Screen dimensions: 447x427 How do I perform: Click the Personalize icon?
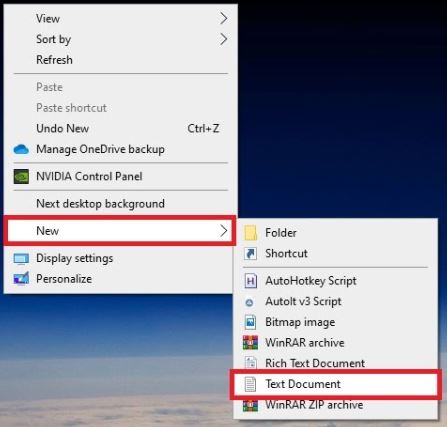(21, 279)
